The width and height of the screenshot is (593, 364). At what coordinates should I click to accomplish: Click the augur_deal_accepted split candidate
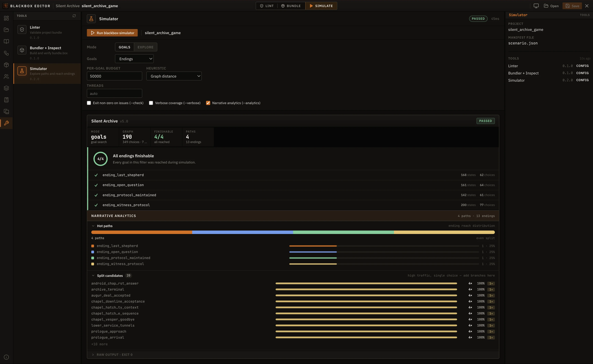coord(293,295)
